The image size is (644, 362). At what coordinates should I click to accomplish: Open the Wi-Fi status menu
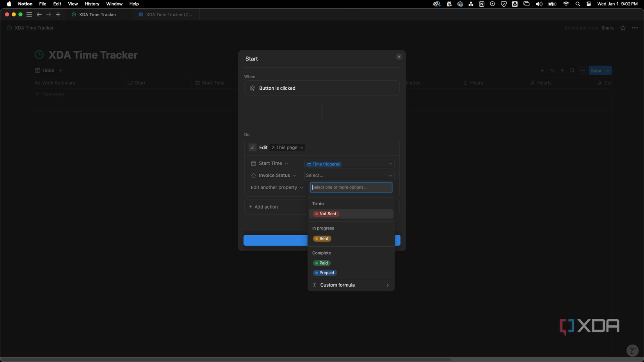(x=566, y=4)
